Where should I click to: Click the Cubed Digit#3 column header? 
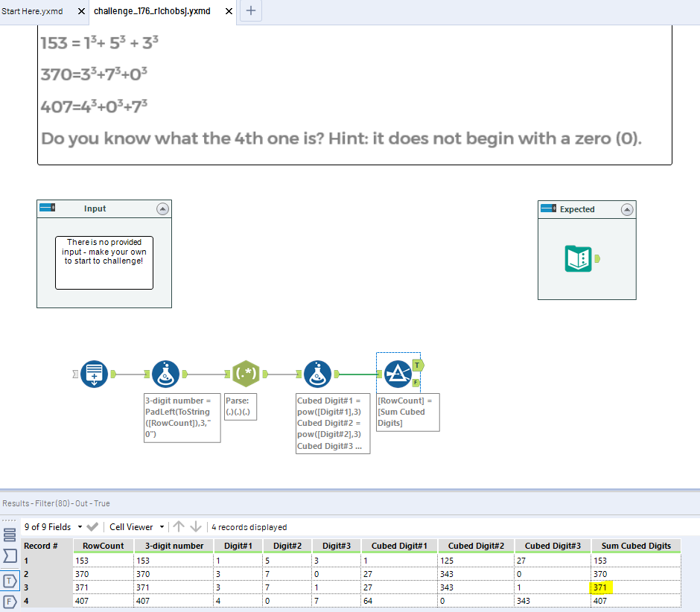553,546
